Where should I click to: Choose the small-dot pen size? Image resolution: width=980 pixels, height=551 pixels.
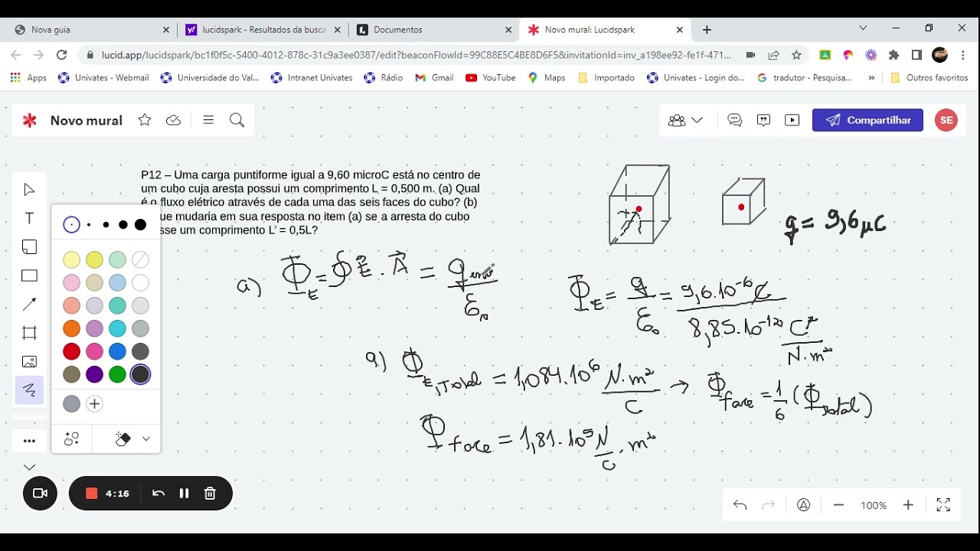89,225
